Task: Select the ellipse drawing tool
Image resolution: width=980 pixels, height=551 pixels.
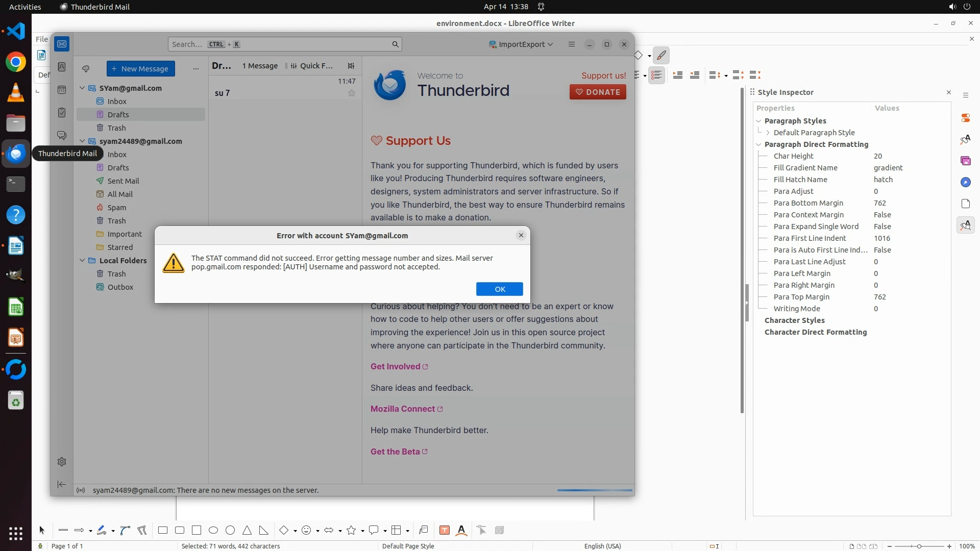Action: point(213,531)
